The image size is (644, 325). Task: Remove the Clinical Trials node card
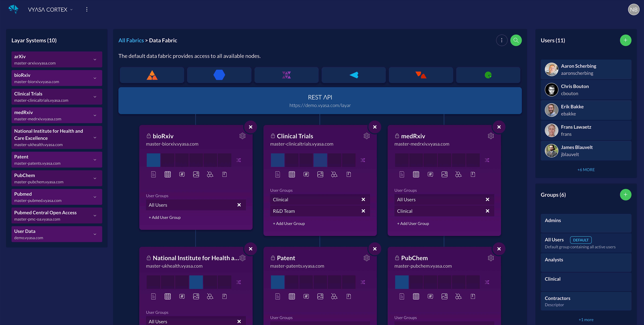coord(375,127)
